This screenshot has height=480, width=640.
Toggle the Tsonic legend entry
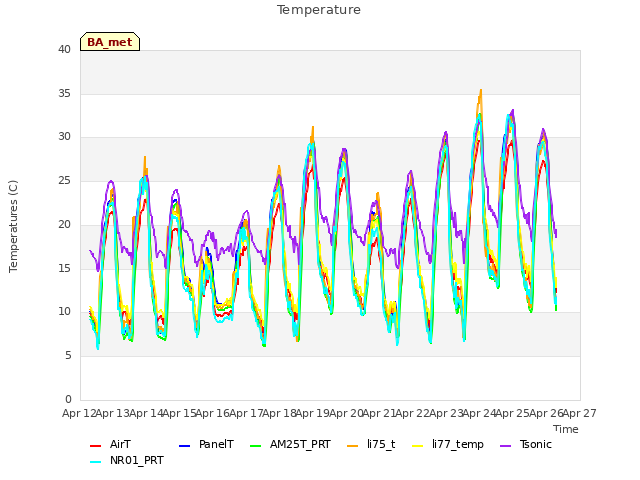click(x=526, y=444)
